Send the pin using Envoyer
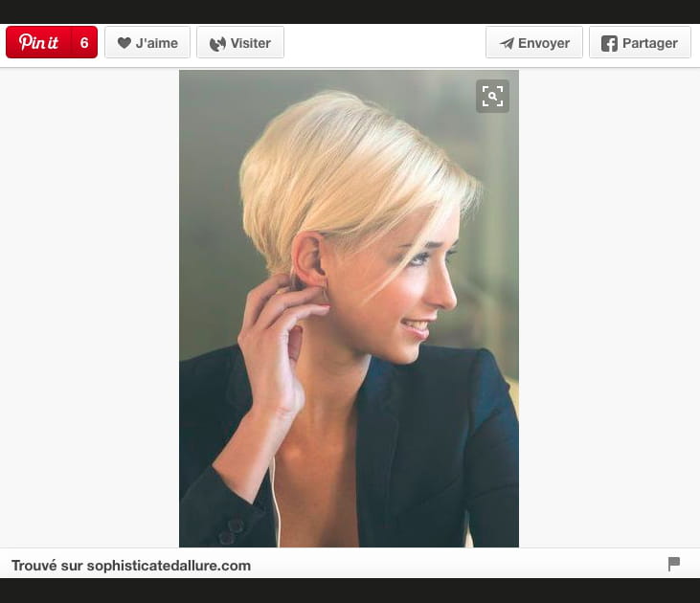This screenshot has width=700, height=603. [x=543, y=43]
